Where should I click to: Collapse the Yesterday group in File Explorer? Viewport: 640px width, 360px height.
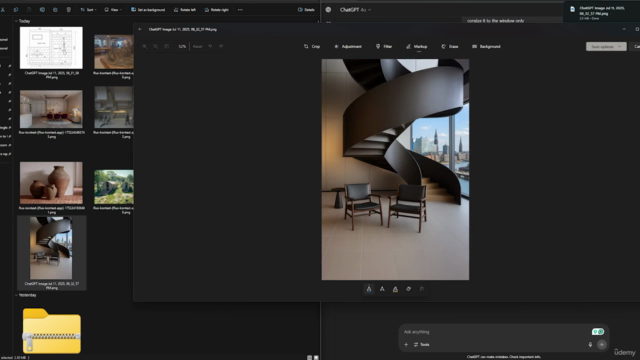(16, 295)
